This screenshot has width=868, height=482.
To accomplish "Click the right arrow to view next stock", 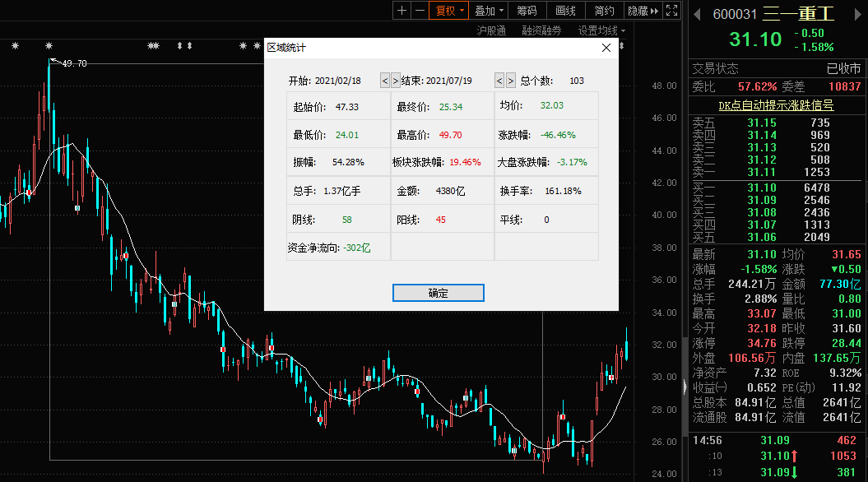I will tap(859, 13).
